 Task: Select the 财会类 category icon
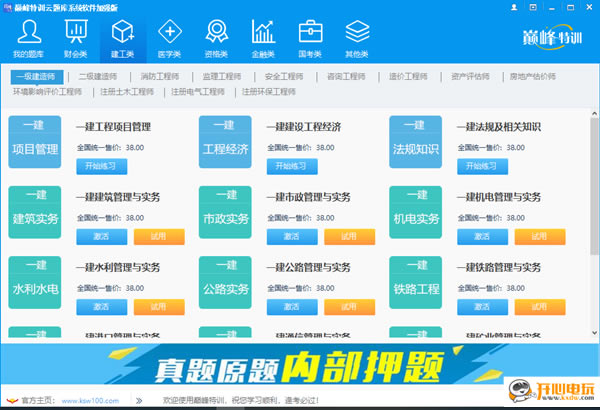pyautogui.click(x=76, y=38)
